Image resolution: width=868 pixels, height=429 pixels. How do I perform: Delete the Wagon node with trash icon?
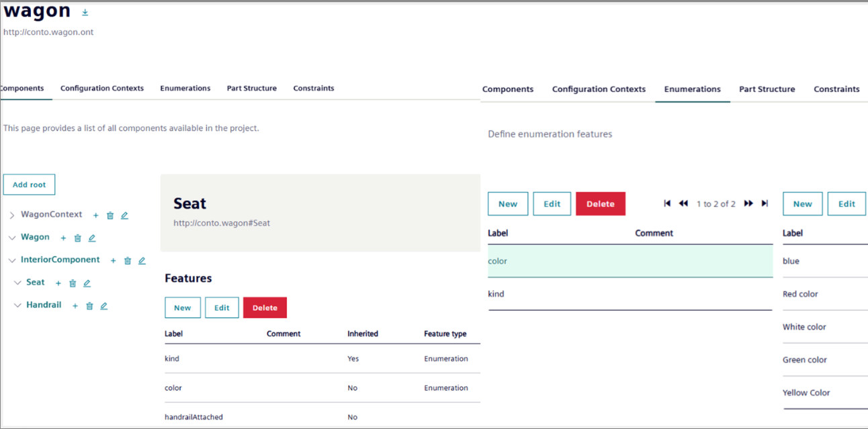pyautogui.click(x=78, y=238)
